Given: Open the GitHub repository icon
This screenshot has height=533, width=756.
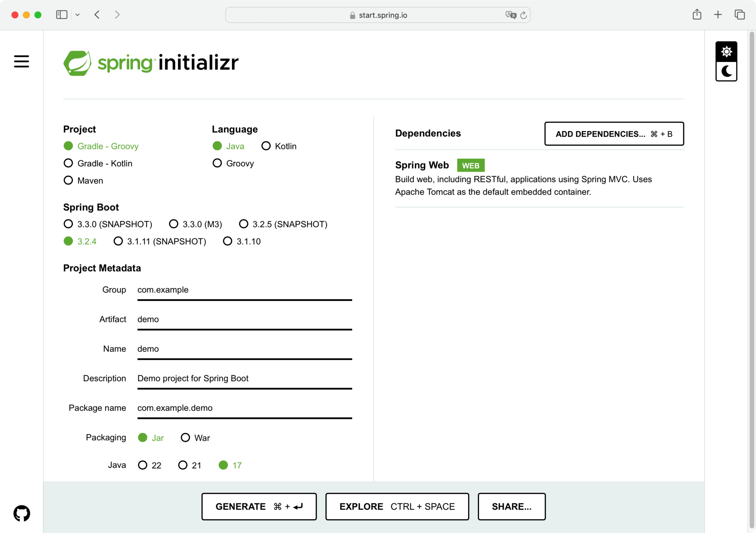Looking at the screenshot, I should (x=22, y=513).
